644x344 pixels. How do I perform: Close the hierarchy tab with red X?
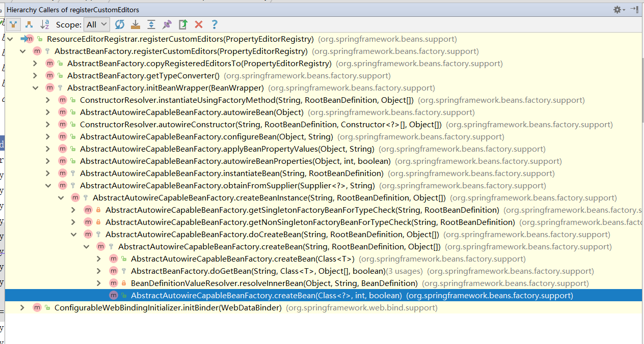coord(199,24)
